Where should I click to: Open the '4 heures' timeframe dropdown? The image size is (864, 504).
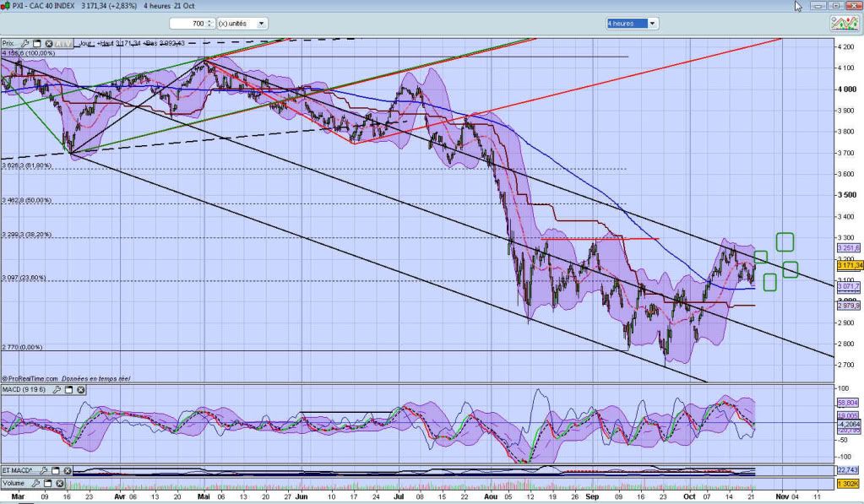coord(651,24)
